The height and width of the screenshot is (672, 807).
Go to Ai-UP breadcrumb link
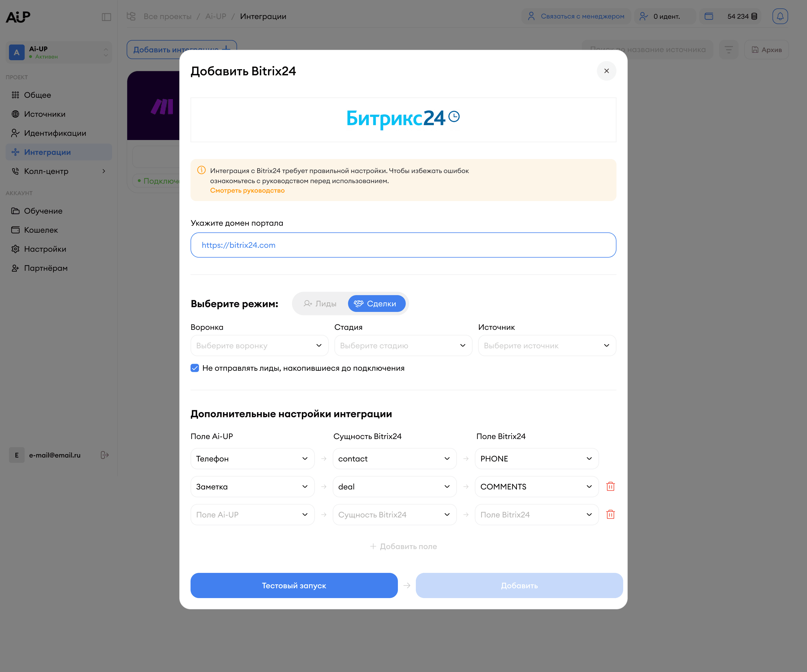coord(215,17)
